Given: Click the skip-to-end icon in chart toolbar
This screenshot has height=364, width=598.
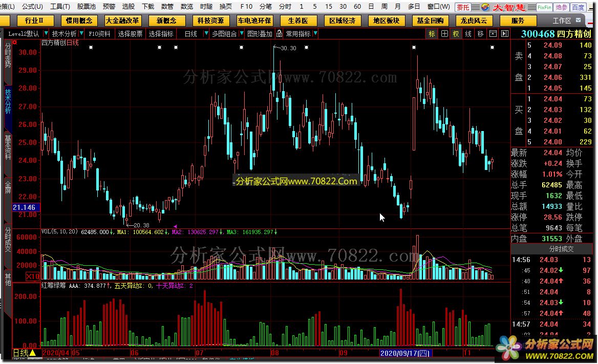Looking at the screenshot, I should (x=505, y=34).
